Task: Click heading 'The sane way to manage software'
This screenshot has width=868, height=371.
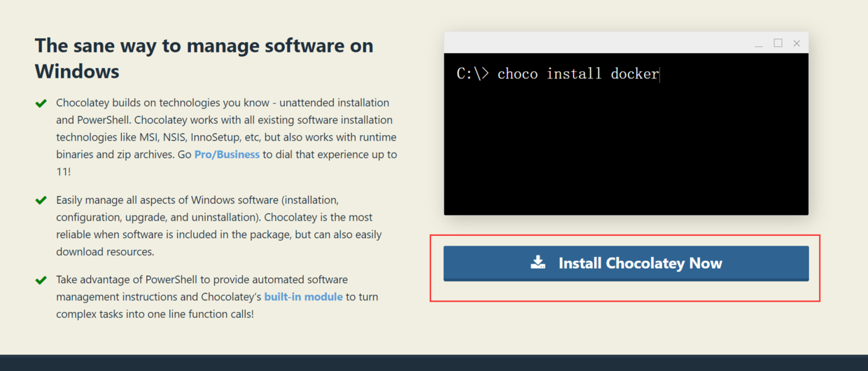Action: [204, 58]
